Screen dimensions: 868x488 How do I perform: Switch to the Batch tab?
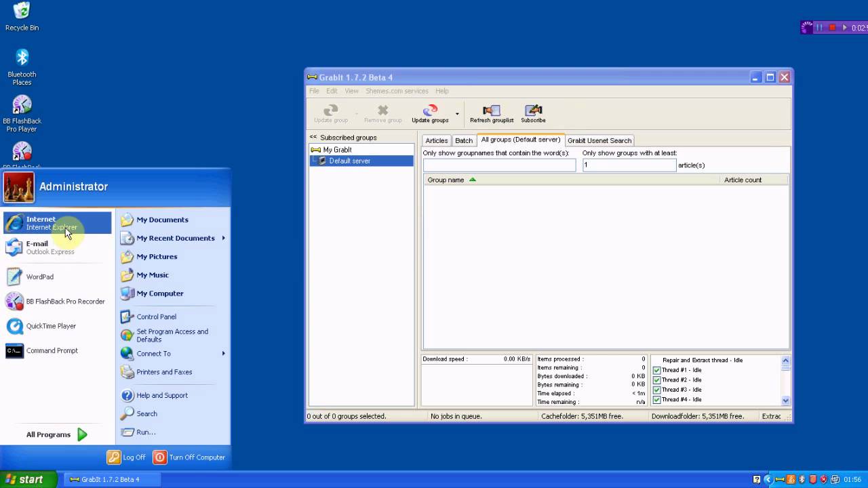point(464,140)
